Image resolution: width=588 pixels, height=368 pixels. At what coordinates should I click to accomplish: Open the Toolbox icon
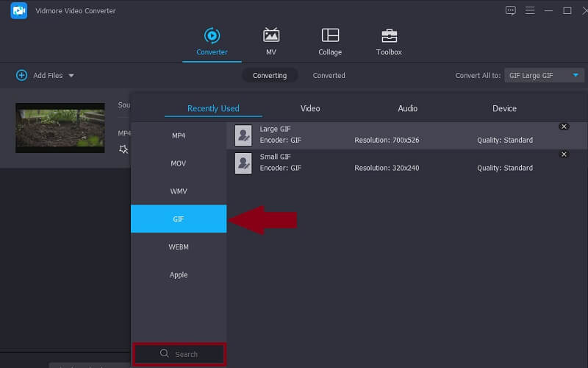389,36
